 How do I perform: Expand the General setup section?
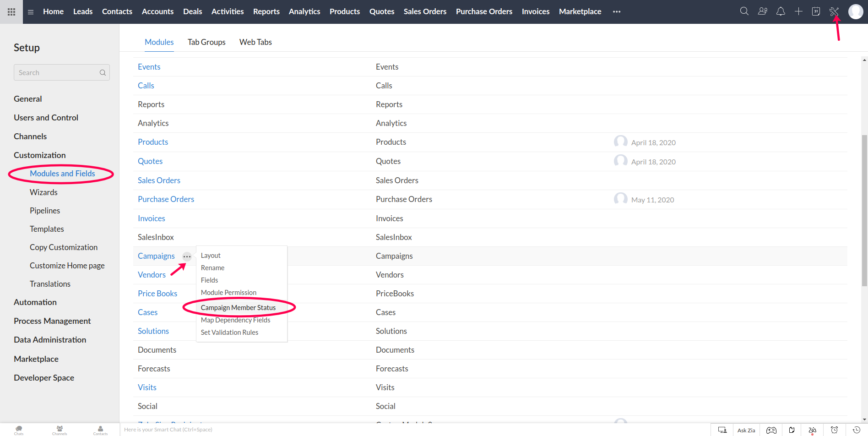tap(28, 99)
